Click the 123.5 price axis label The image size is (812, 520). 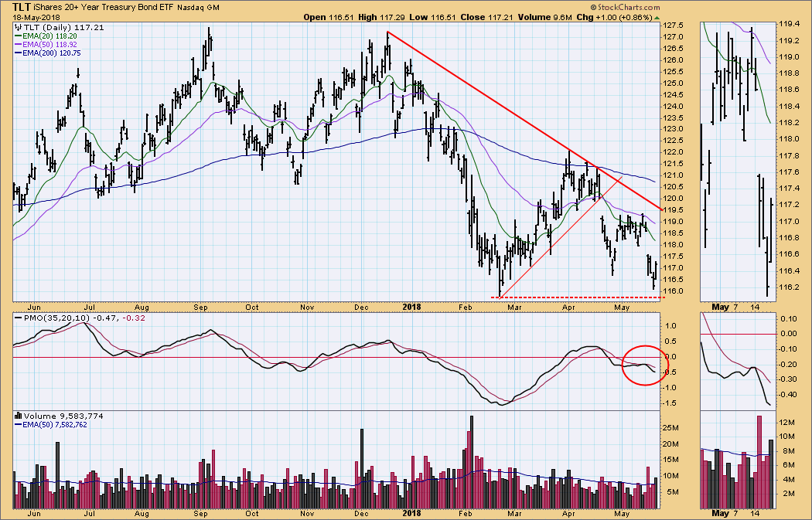pos(673,117)
